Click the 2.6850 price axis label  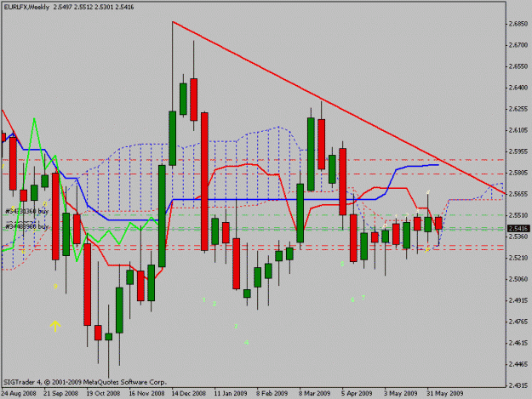(518, 24)
